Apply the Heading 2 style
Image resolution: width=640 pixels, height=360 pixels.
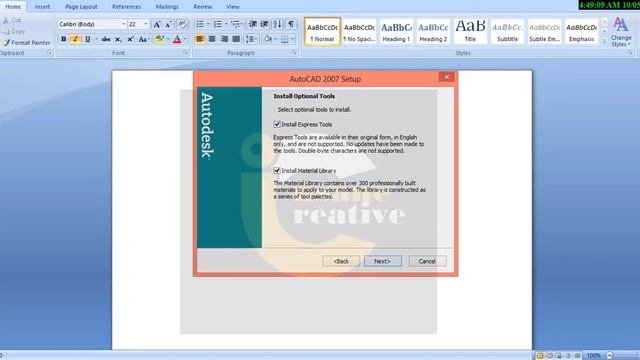click(433, 31)
